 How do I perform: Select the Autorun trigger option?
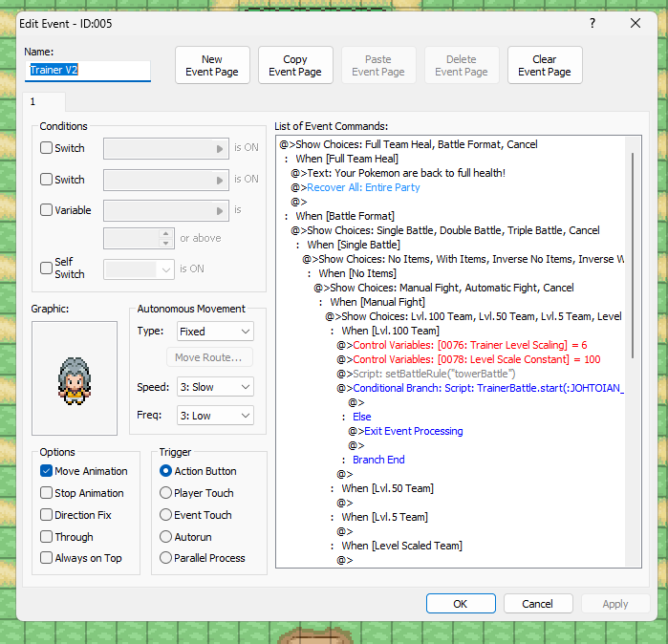[166, 537]
